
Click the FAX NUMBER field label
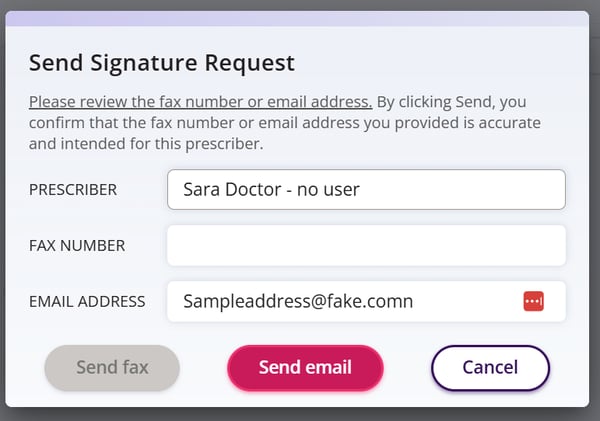click(77, 245)
